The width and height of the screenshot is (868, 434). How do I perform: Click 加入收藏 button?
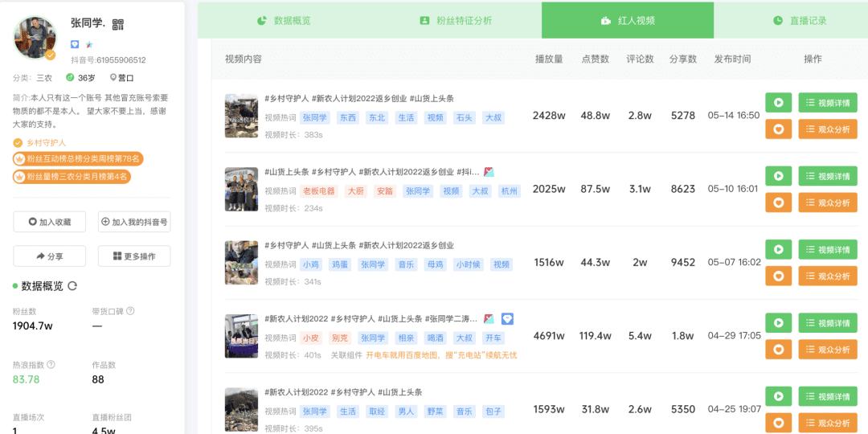coord(50,222)
